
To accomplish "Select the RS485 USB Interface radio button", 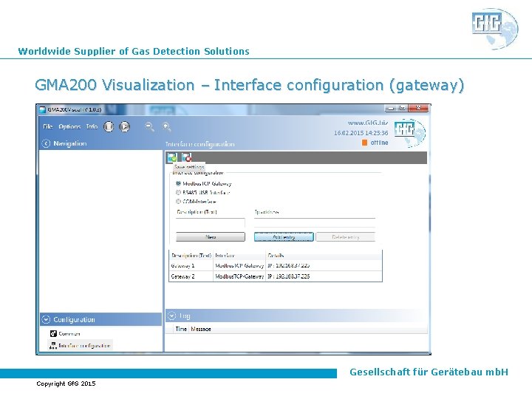I will pyautogui.click(x=178, y=192).
